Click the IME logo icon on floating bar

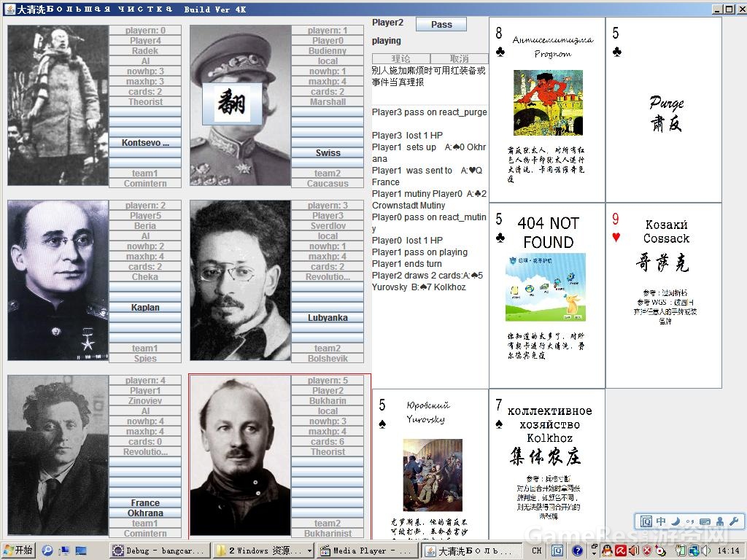coord(646,521)
